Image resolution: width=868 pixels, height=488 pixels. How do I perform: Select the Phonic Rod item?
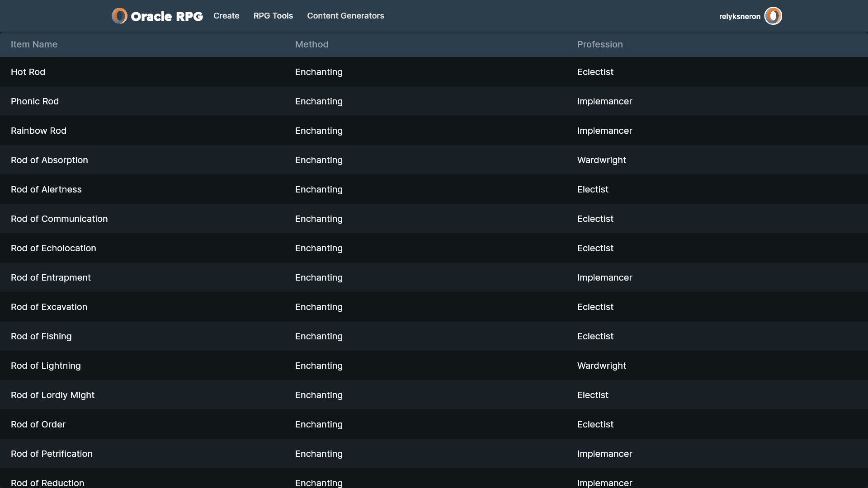35,101
